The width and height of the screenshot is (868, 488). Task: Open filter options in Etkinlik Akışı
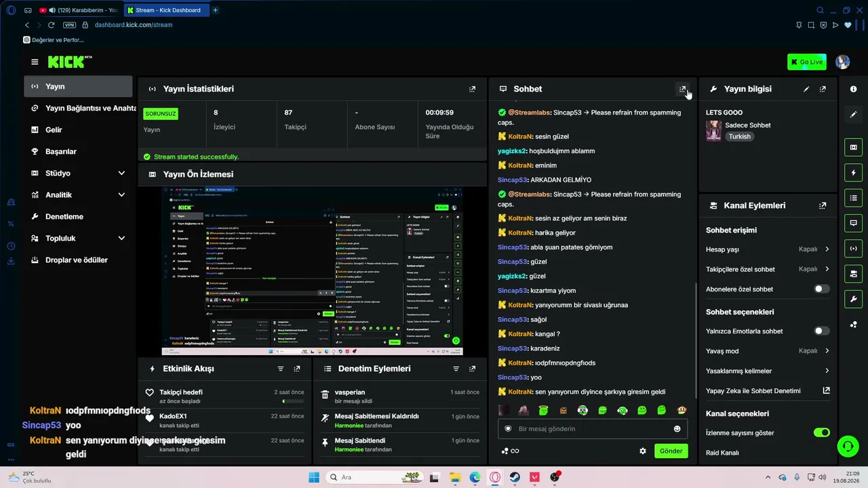[x=281, y=369]
